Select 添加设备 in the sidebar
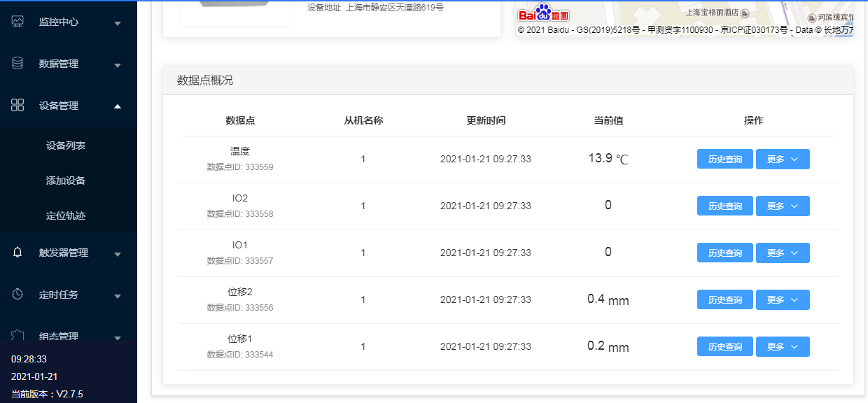Viewport: 868px width, 403px height. [66, 181]
